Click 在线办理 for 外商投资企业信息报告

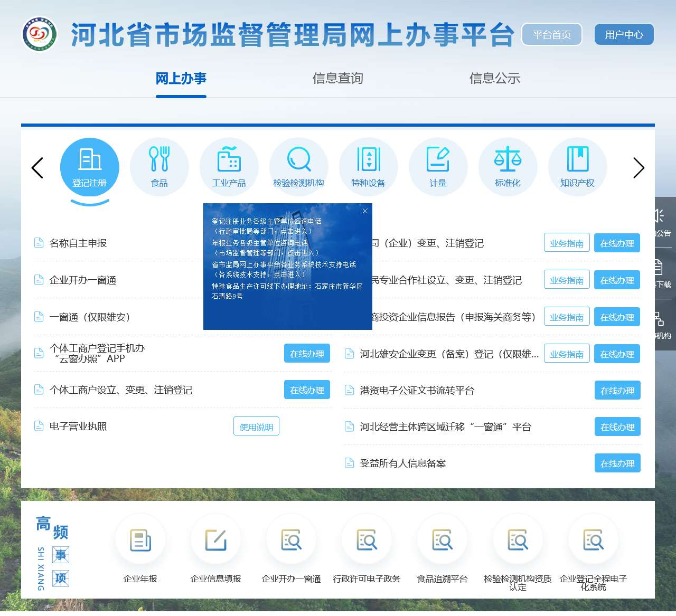click(x=617, y=317)
